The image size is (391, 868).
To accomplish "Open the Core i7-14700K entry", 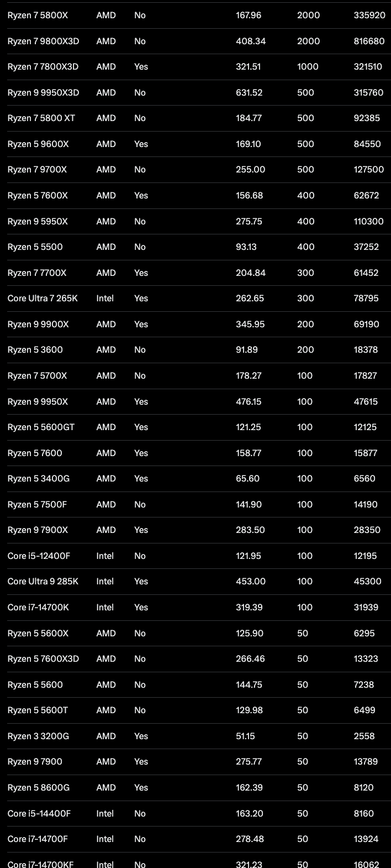I will [x=38, y=608].
